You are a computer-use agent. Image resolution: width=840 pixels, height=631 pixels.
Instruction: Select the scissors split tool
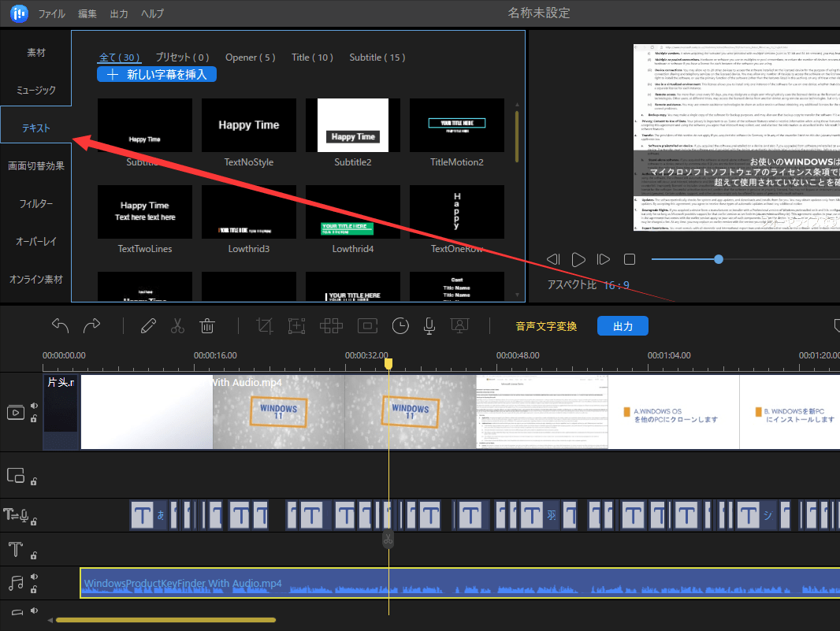[x=177, y=325]
